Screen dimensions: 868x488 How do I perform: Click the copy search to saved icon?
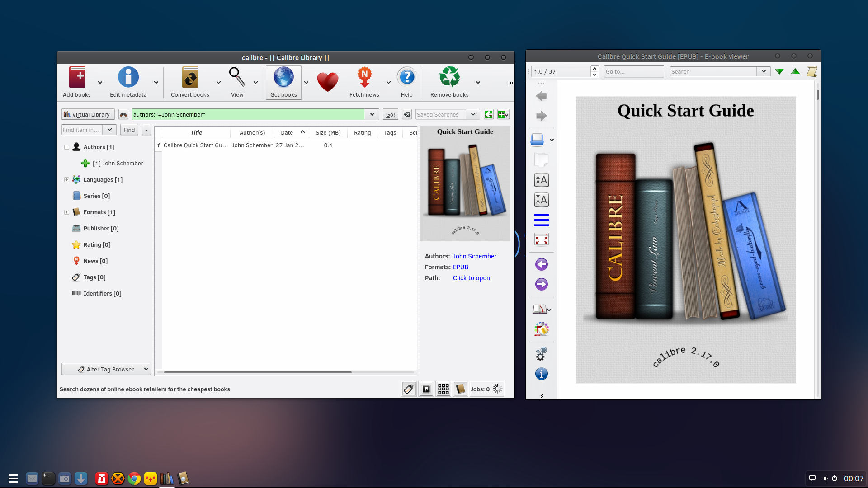click(489, 115)
